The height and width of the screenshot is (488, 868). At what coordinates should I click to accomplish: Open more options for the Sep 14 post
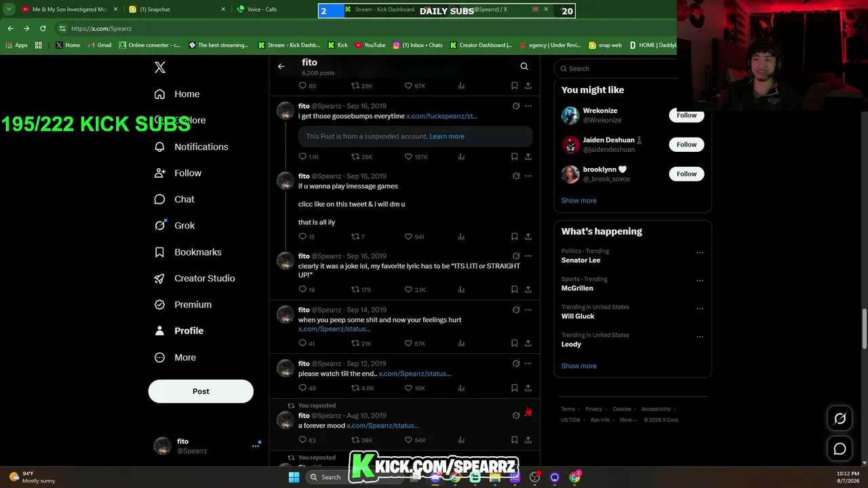point(528,310)
